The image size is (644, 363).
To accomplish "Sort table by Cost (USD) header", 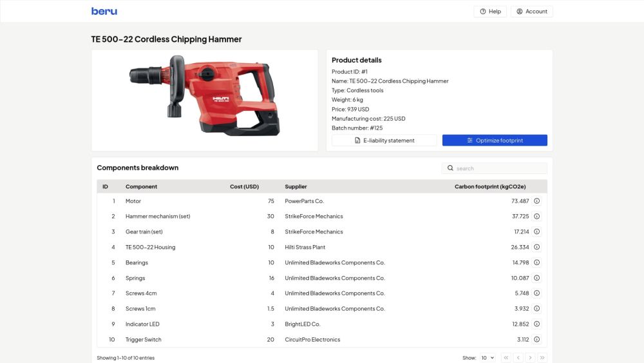I will pyautogui.click(x=244, y=187).
